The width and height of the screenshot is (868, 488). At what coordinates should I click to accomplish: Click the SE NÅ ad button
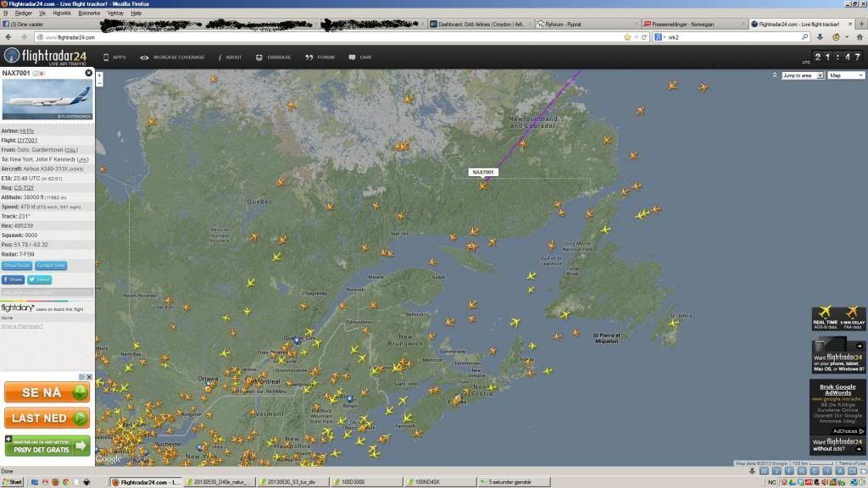tap(47, 392)
